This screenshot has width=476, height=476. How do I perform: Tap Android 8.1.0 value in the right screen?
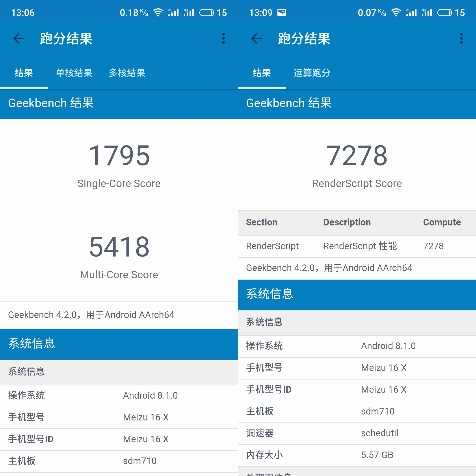pyautogui.click(x=388, y=346)
